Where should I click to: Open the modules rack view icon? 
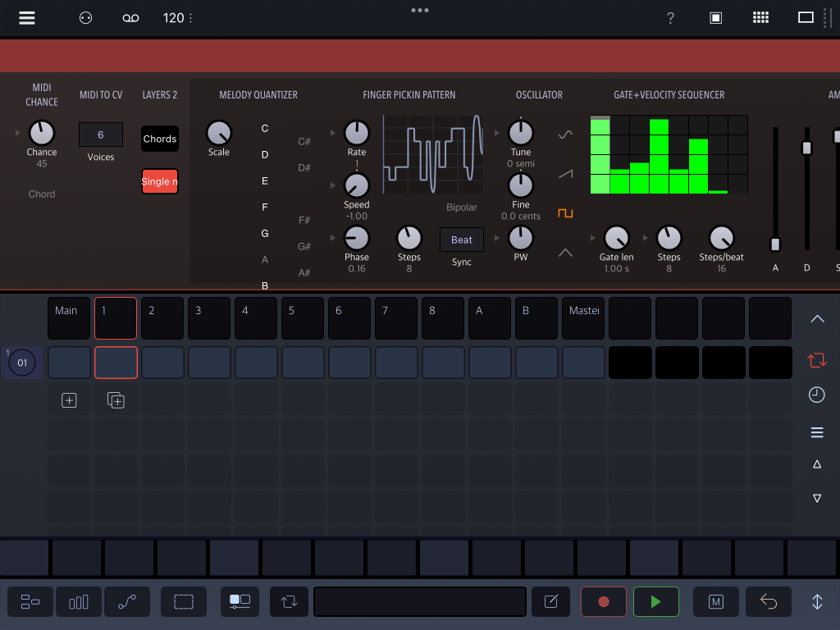pyautogui.click(x=30, y=601)
